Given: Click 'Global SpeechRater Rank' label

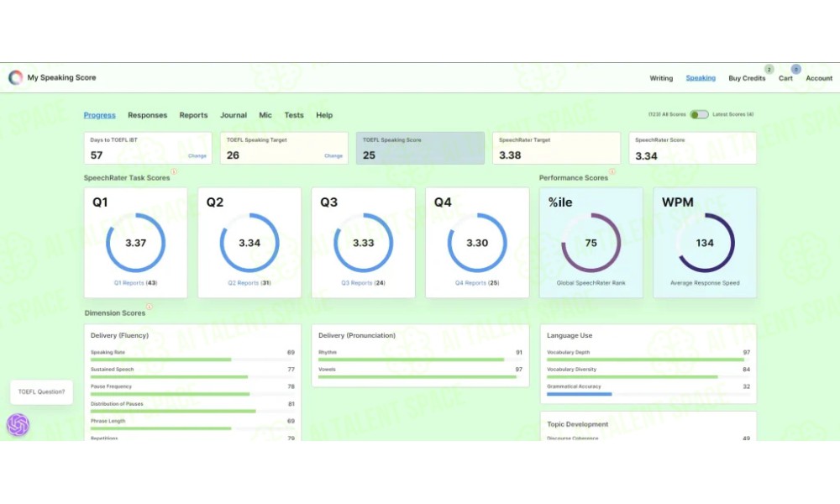Looking at the screenshot, I should point(591,283).
